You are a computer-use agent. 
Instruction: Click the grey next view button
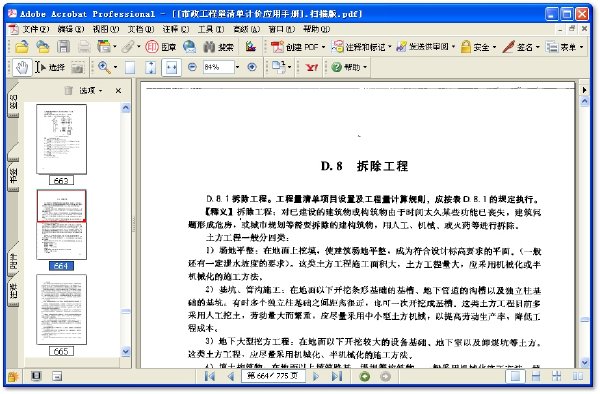pos(385,376)
